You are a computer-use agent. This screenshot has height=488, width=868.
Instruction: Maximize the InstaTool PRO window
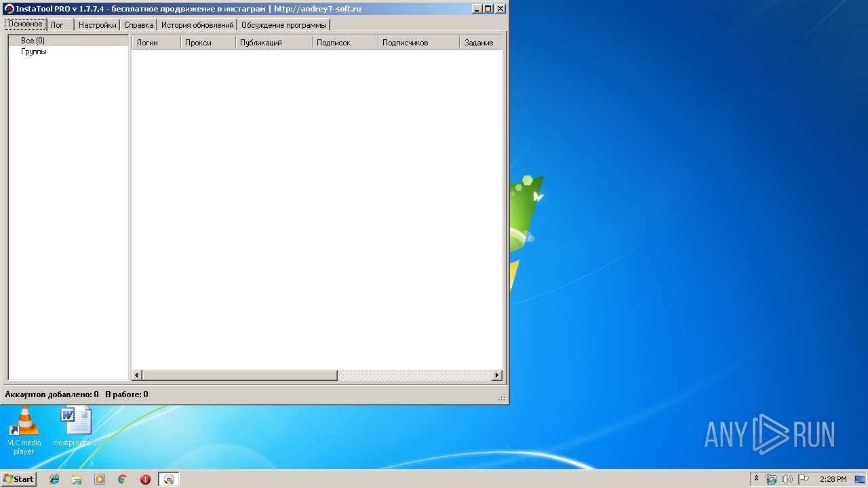[488, 9]
